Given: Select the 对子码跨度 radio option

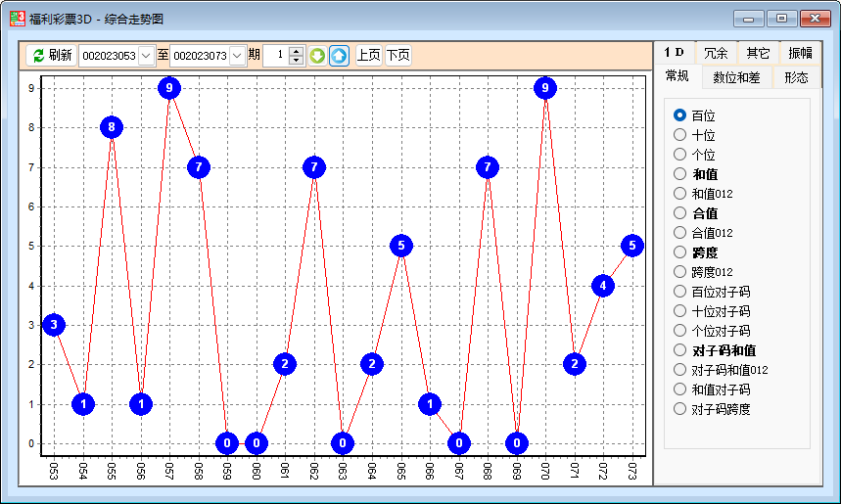Looking at the screenshot, I should pyautogui.click(x=680, y=409).
